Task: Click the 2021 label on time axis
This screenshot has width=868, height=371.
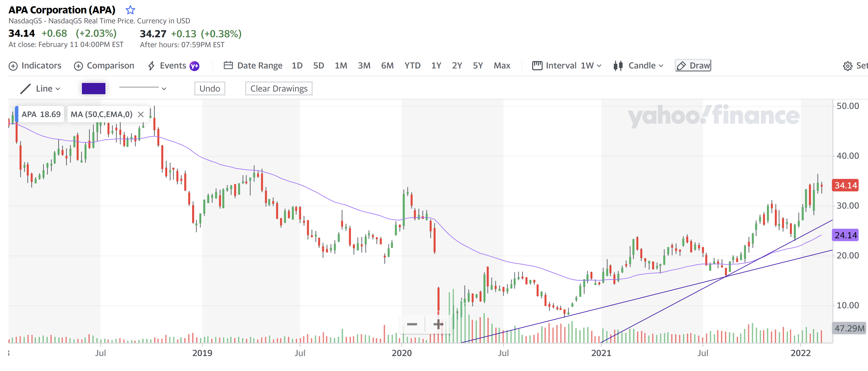Action: [601, 353]
